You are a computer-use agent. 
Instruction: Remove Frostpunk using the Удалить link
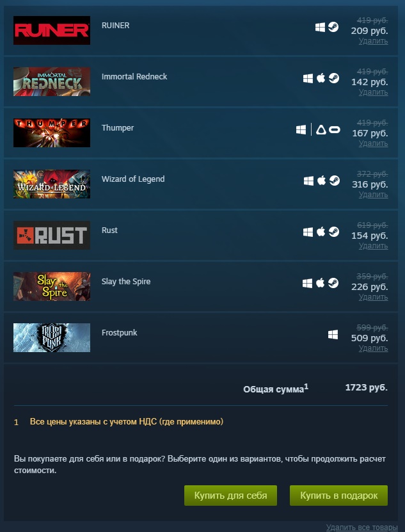373,348
